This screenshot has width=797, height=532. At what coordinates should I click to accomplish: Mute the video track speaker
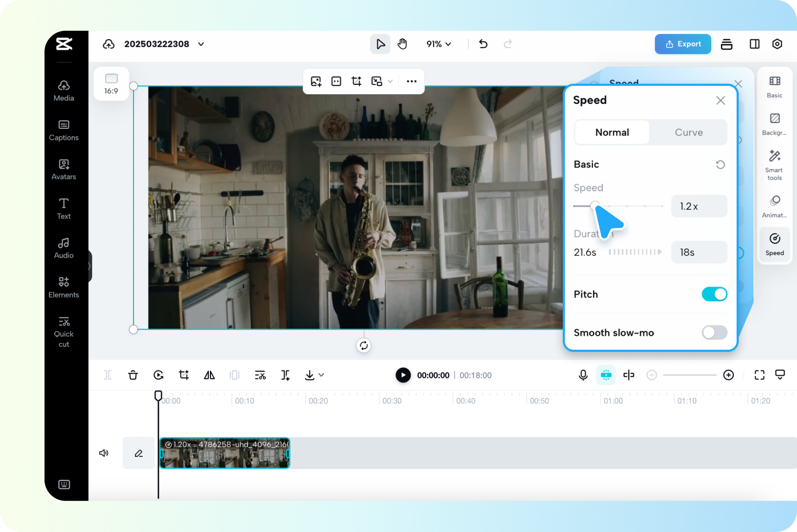(x=104, y=453)
